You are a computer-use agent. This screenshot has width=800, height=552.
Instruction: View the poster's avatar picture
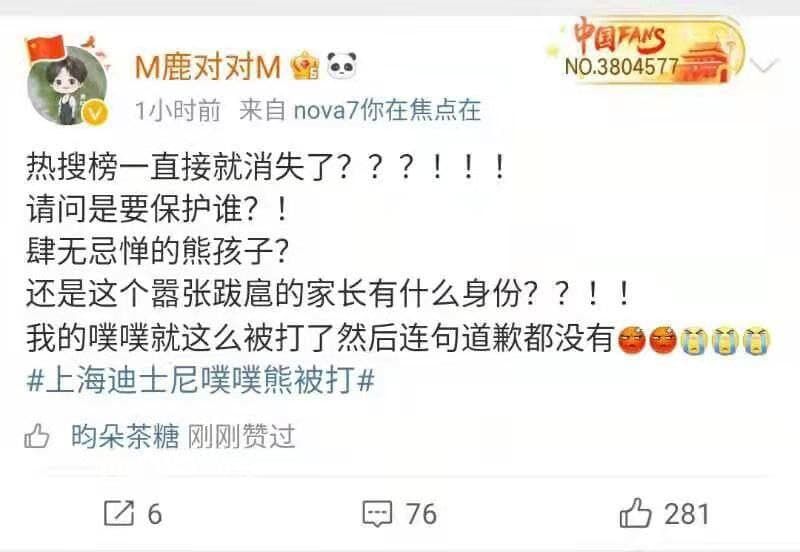66,84
